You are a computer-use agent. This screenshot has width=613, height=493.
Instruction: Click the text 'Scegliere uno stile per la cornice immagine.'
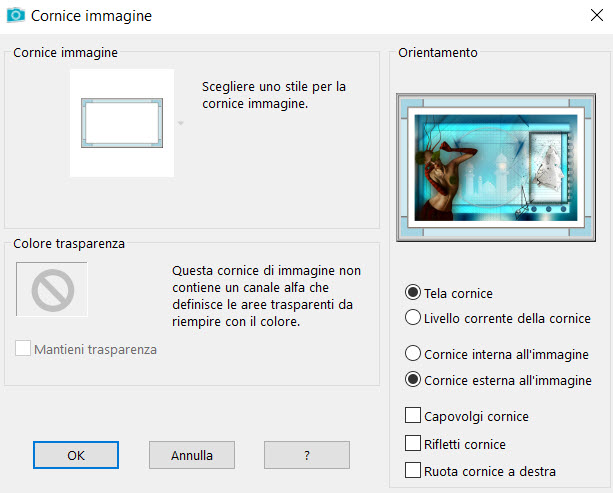pyautogui.click(x=274, y=95)
